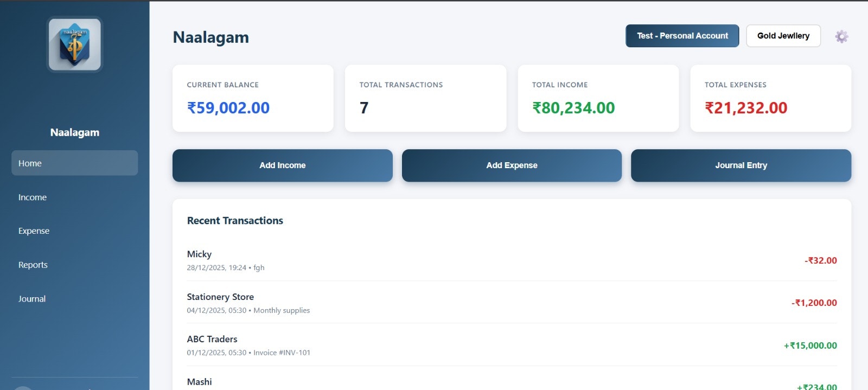Click the Total Income card
The image size is (868, 390).
point(598,98)
